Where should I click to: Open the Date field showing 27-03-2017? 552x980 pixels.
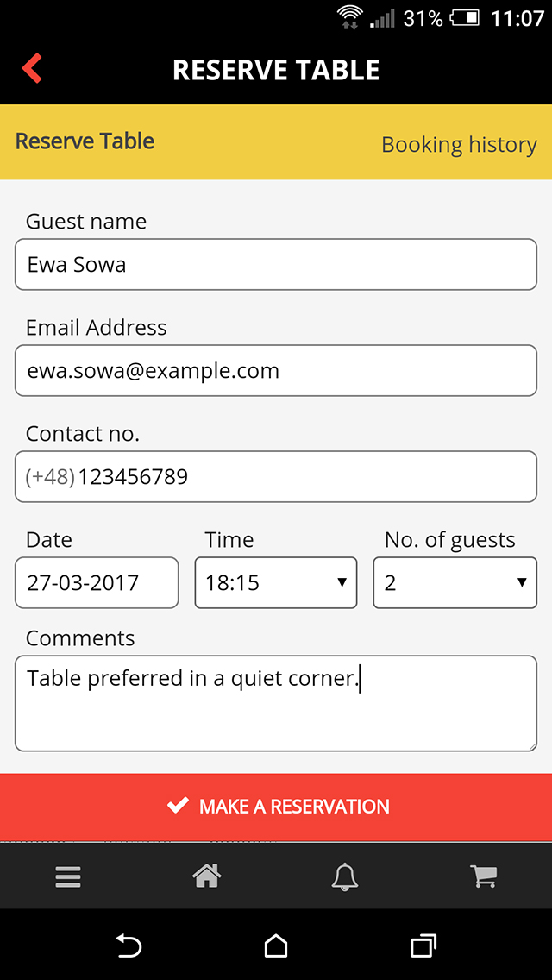[97, 583]
